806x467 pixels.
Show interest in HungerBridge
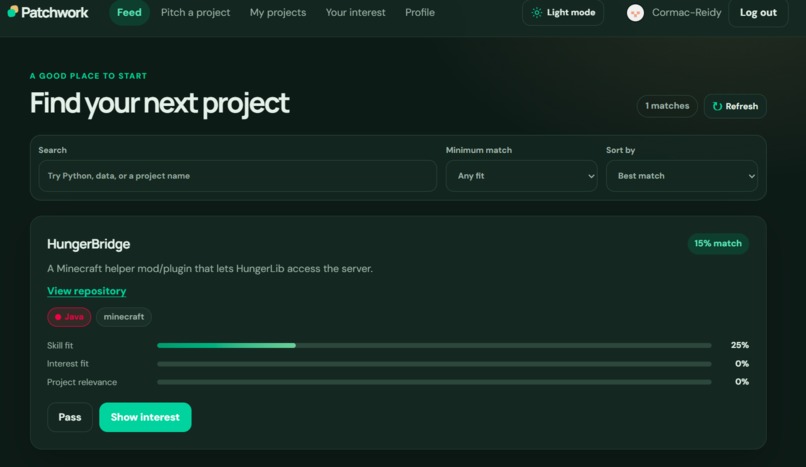tap(145, 417)
